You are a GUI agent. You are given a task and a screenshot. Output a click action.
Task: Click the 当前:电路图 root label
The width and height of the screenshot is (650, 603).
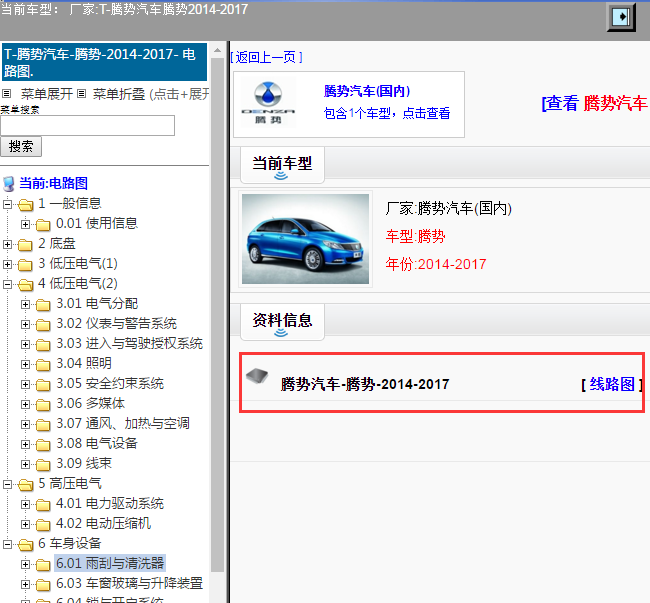[x=53, y=184]
